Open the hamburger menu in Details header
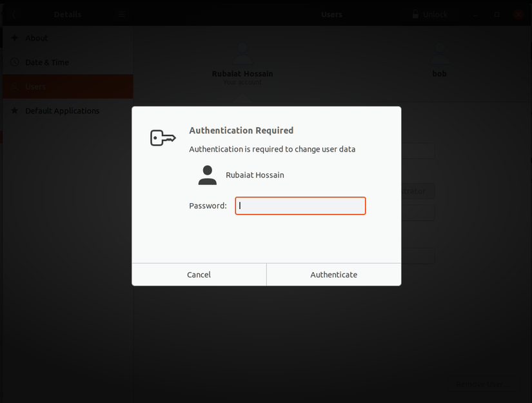 pyautogui.click(x=122, y=15)
